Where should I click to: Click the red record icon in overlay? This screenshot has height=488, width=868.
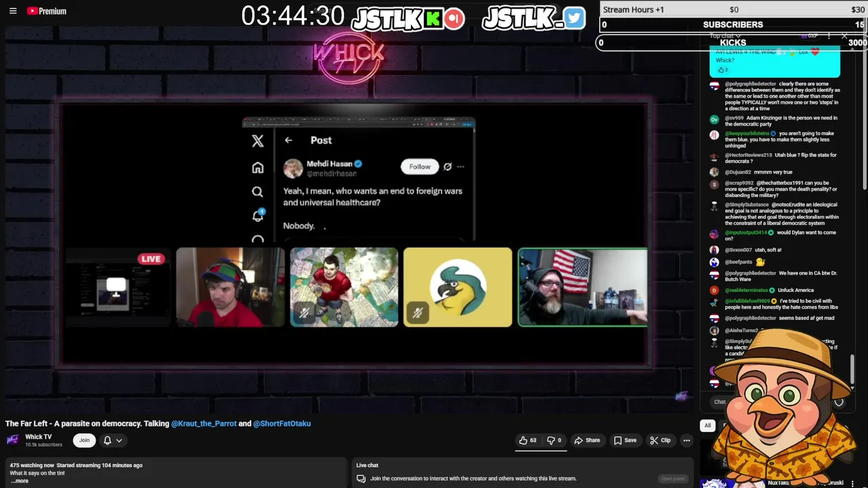[x=454, y=18]
